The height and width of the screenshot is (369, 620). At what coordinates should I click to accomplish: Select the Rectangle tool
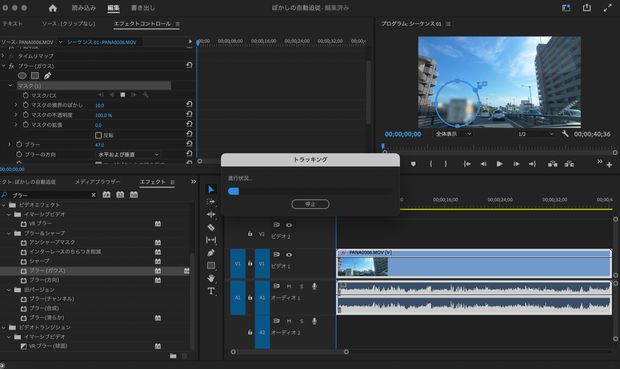point(211,265)
